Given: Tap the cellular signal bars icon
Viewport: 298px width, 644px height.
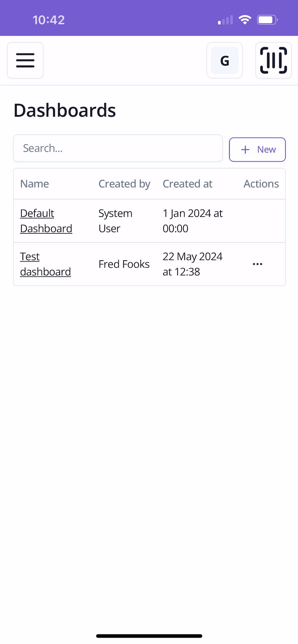Looking at the screenshot, I should [226, 20].
